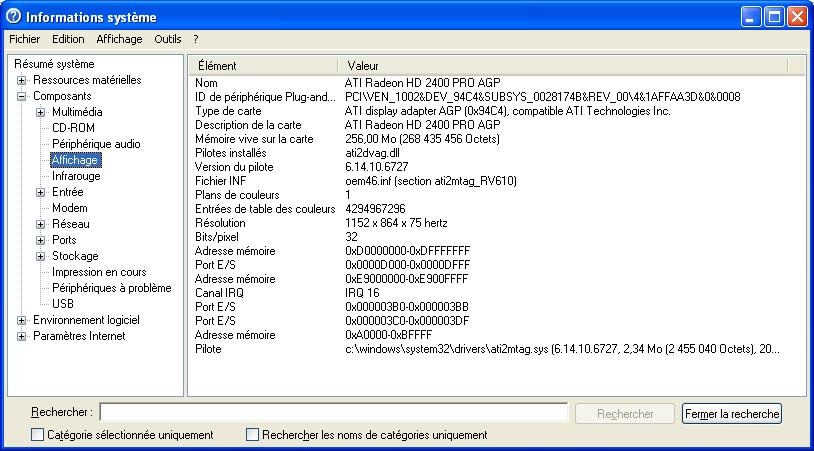
Task: Select Impression en cours in the tree
Action: point(99,272)
